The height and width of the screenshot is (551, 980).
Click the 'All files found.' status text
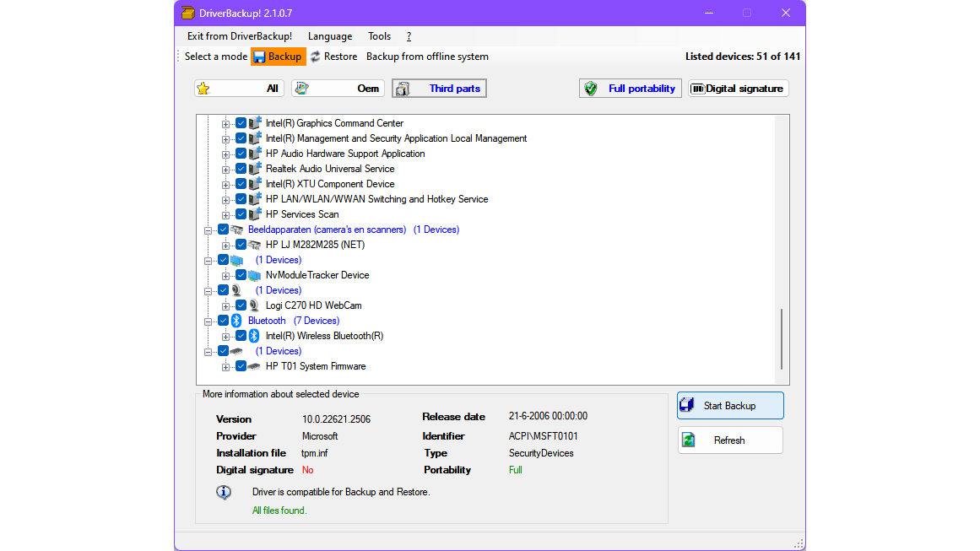(279, 511)
